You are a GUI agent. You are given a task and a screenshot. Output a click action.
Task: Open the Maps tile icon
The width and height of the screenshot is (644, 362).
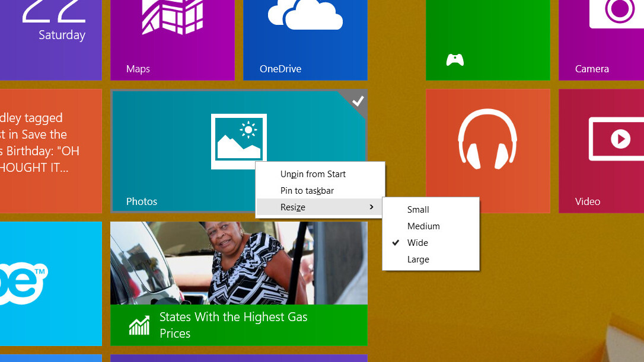[171, 18]
